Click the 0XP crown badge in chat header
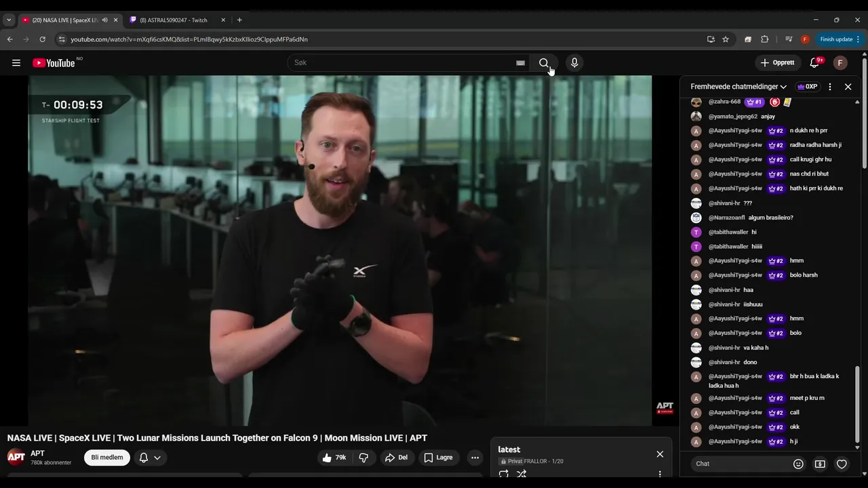 tap(807, 87)
